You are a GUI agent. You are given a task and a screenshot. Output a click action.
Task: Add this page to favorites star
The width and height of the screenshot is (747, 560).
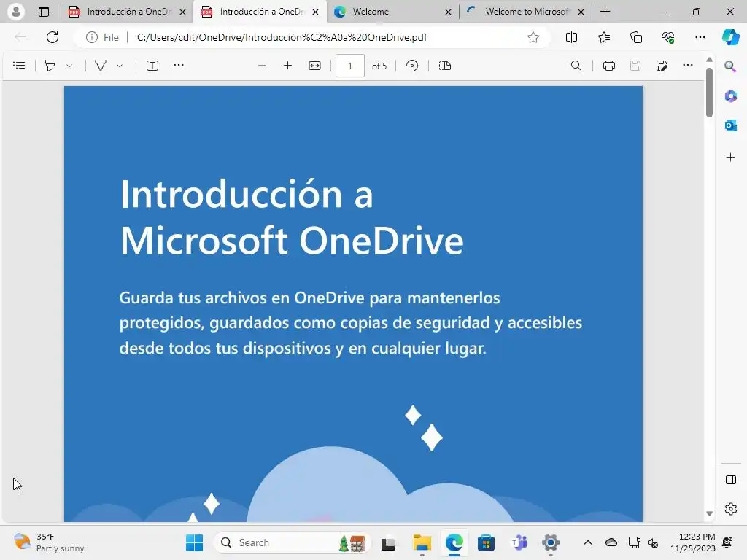(533, 37)
